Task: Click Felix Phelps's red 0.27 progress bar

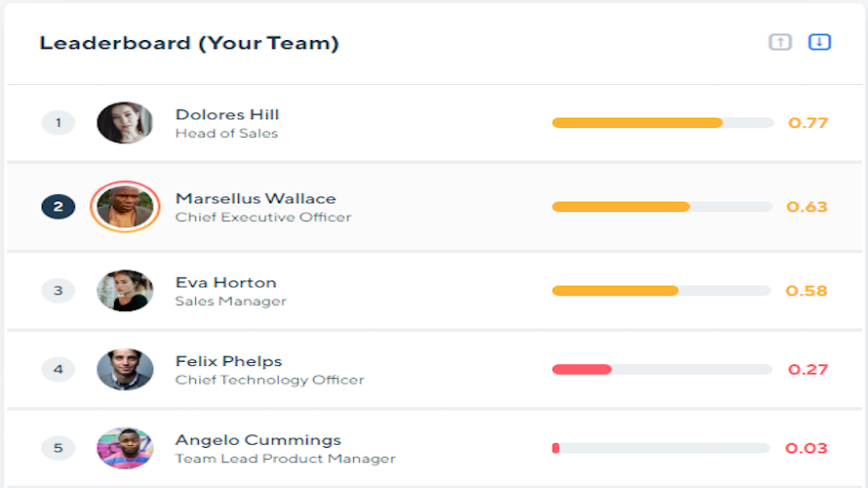Action: (x=662, y=370)
